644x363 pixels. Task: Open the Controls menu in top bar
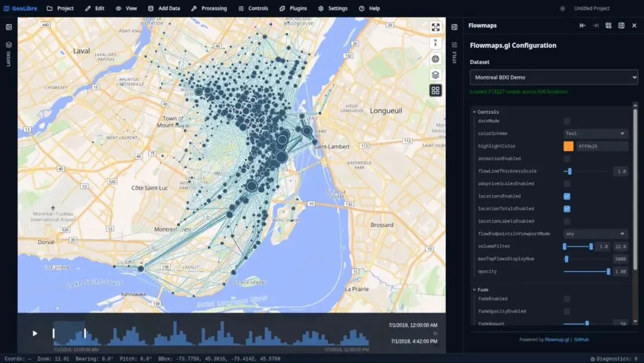[x=253, y=8]
